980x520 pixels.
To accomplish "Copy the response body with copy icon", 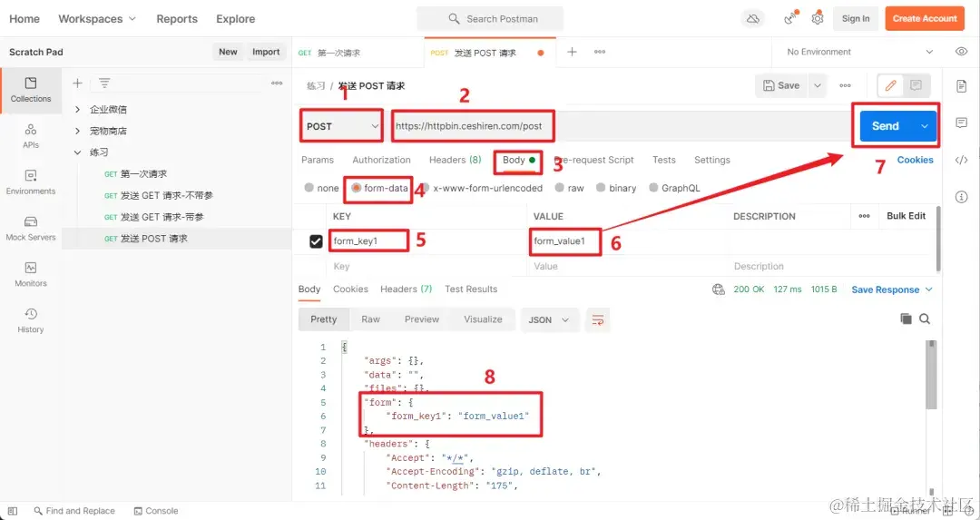I will [906, 319].
